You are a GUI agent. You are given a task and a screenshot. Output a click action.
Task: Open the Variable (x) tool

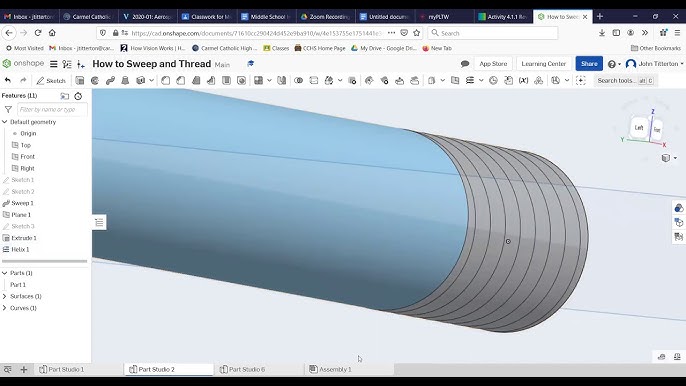coord(523,81)
